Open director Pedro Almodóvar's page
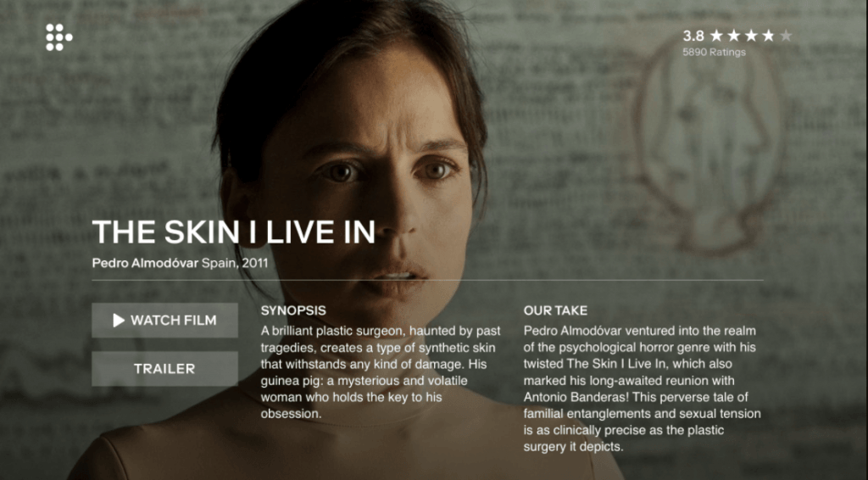The height and width of the screenshot is (480, 868). (145, 262)
